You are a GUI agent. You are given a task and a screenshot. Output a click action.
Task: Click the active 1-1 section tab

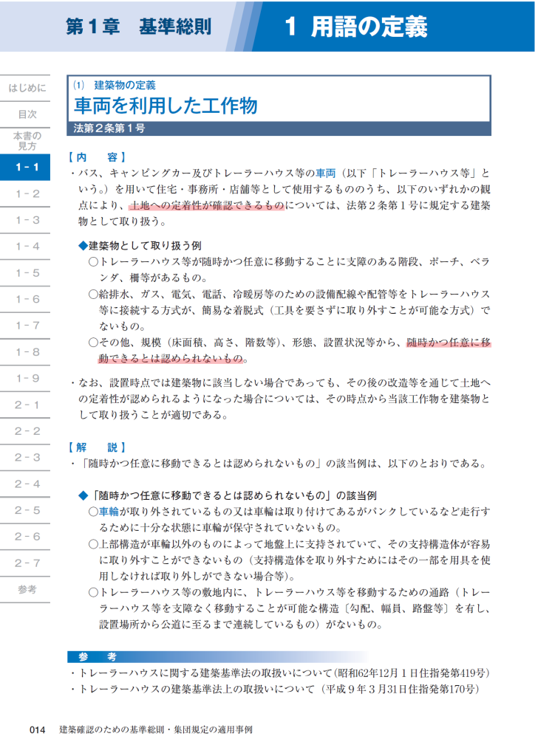[26, 168]
